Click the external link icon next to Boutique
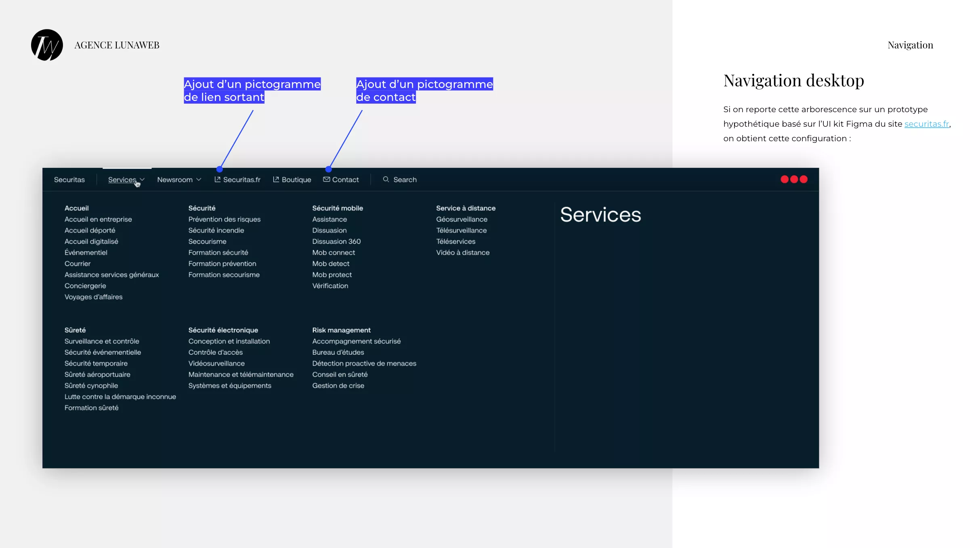 click(276, 180)
